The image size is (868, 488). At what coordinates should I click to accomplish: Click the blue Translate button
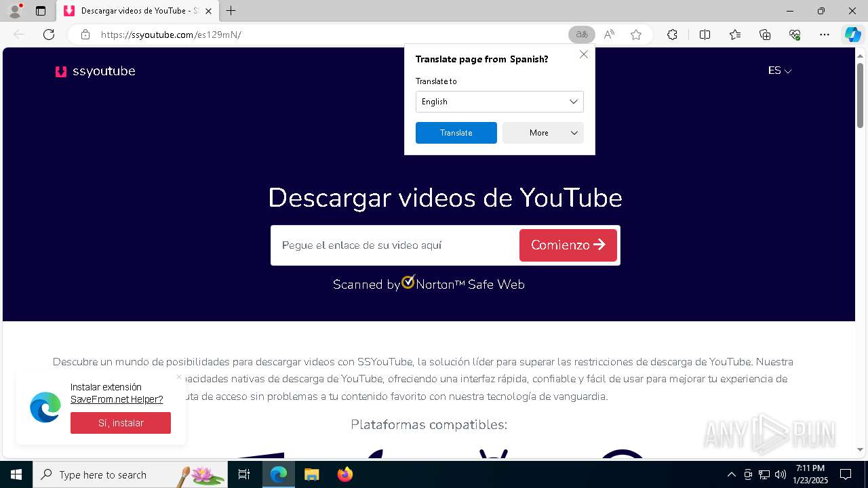[x=456, y=133]
